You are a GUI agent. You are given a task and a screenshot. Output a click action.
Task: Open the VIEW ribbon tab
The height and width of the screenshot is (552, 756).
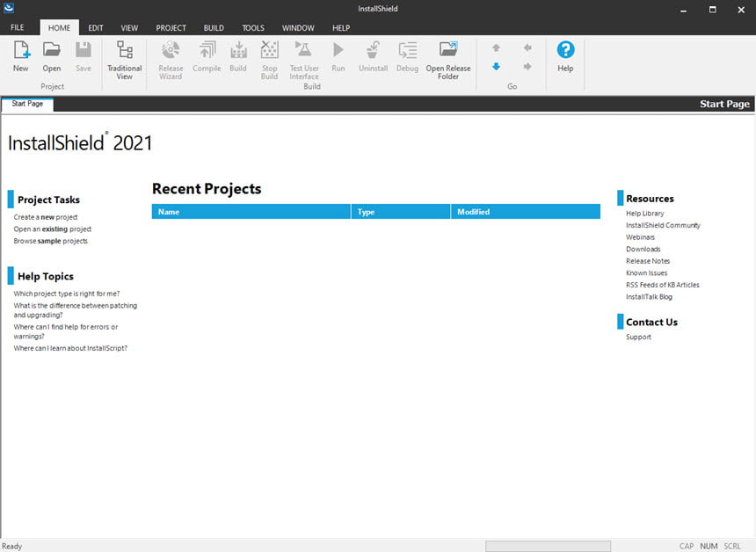(129, 27)
